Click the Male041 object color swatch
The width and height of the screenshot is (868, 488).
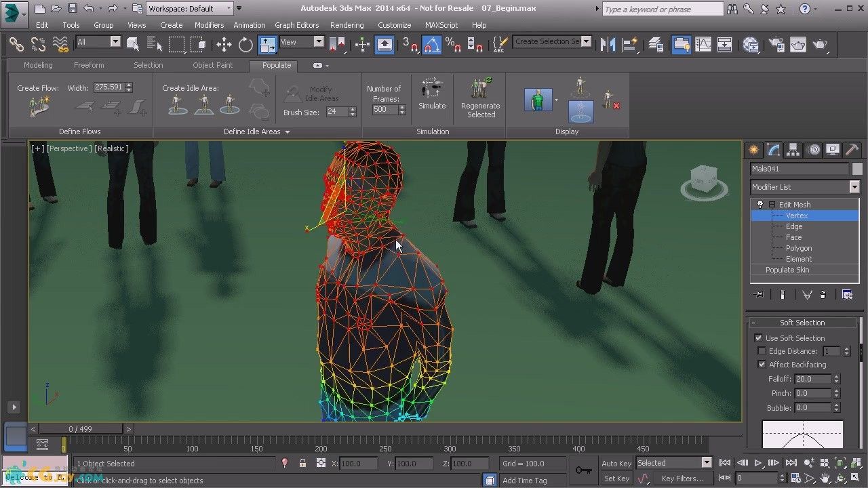click(x=857, y=169)
